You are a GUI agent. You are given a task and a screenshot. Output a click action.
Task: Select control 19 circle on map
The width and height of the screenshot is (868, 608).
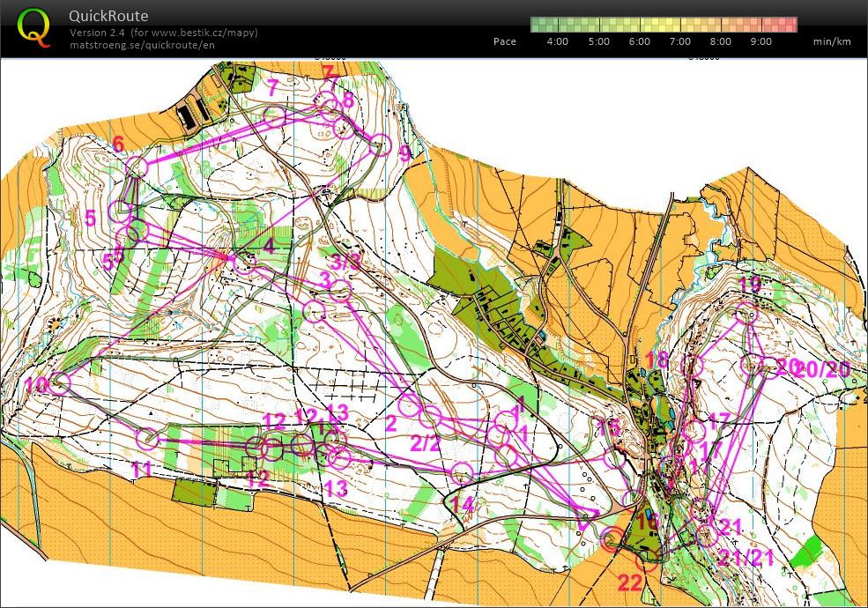[x=746, y=312]
